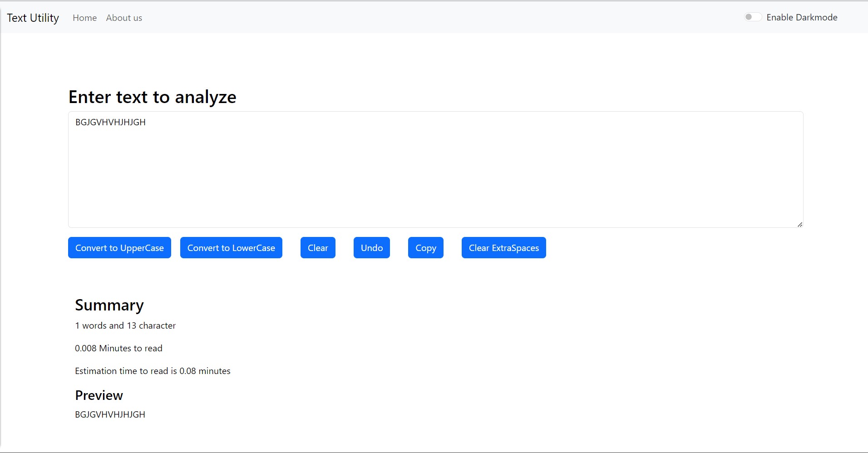Click the Summary heading
The width and height of the screenshot is (868, 453).
[x=109, y=305]
